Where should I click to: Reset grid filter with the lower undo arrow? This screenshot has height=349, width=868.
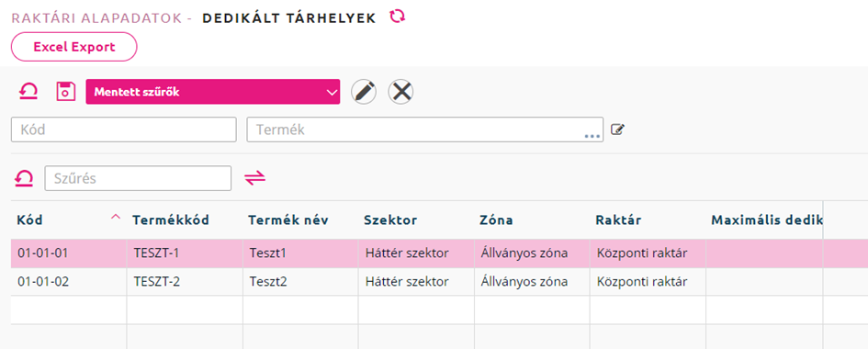(x=24, y=178)
